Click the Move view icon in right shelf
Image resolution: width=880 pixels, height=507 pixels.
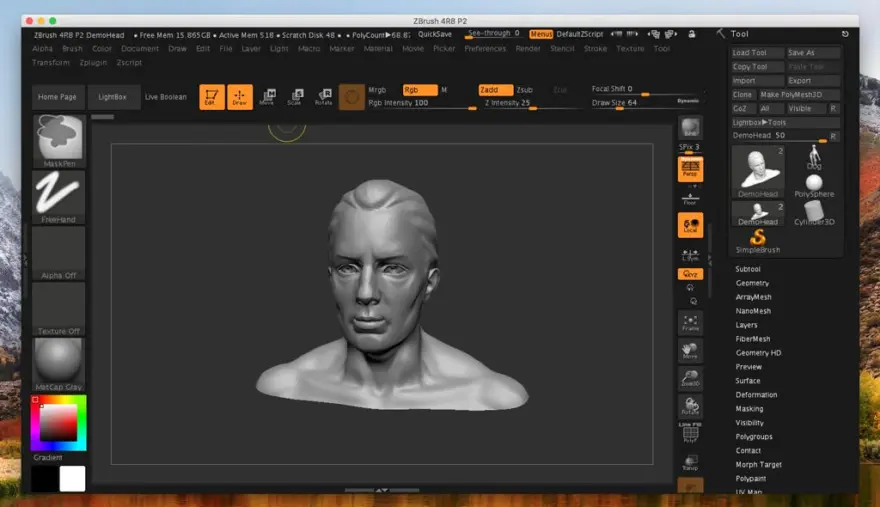click(x=690, y=351)
